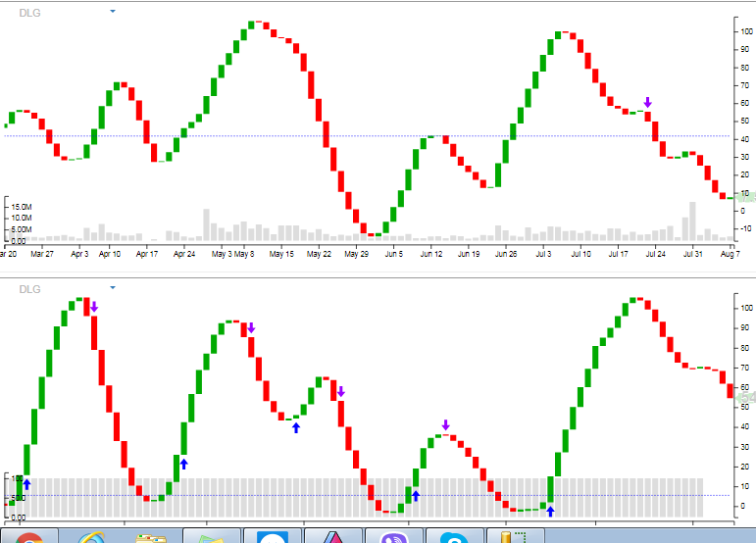This screenshot has height=543, width=756.
Task: Click the 15.0M volume axis label
Action: point(22,207)
